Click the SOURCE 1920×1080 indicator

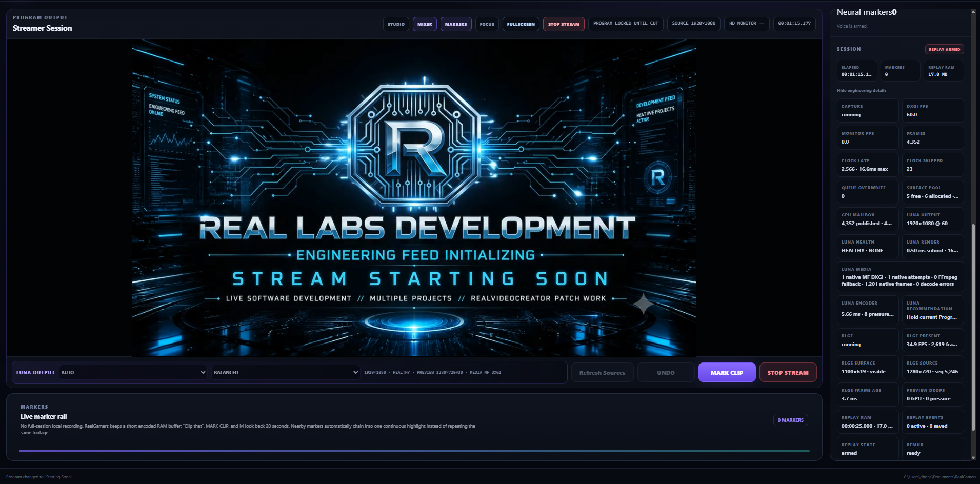(693, 24)
